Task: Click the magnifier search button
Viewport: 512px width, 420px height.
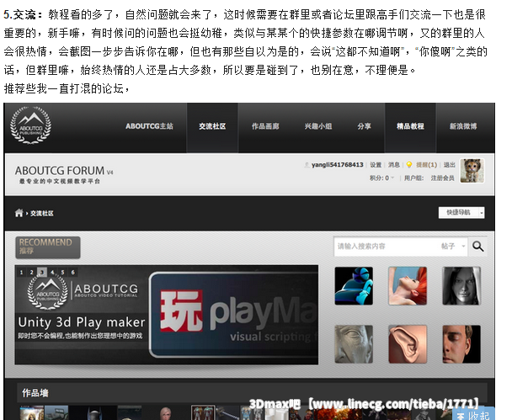Action: coord(477,247)
